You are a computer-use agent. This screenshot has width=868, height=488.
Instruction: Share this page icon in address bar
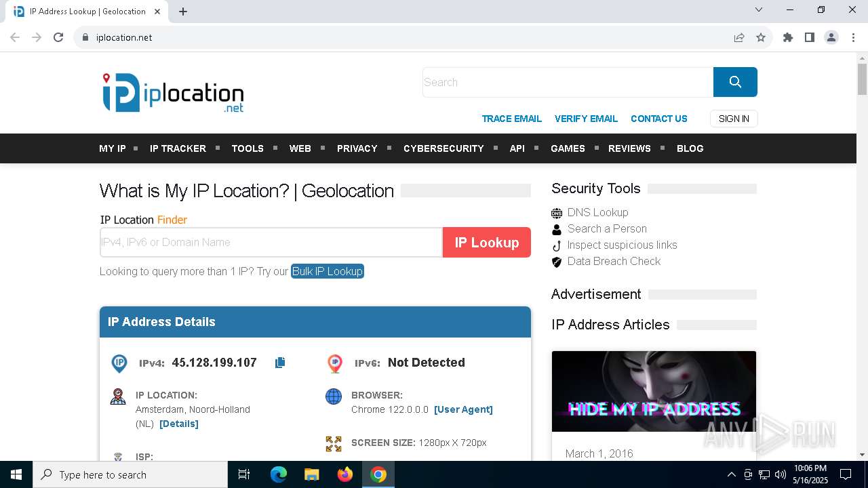click(739, 37)
